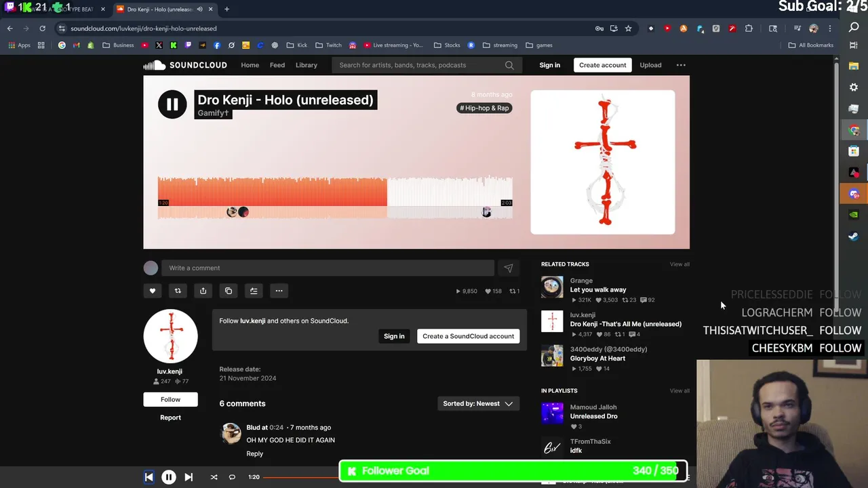Viewport: 868px width, 488px height.
Task: Open the games bookmarks folder
Action: click(x=539, y=45)
